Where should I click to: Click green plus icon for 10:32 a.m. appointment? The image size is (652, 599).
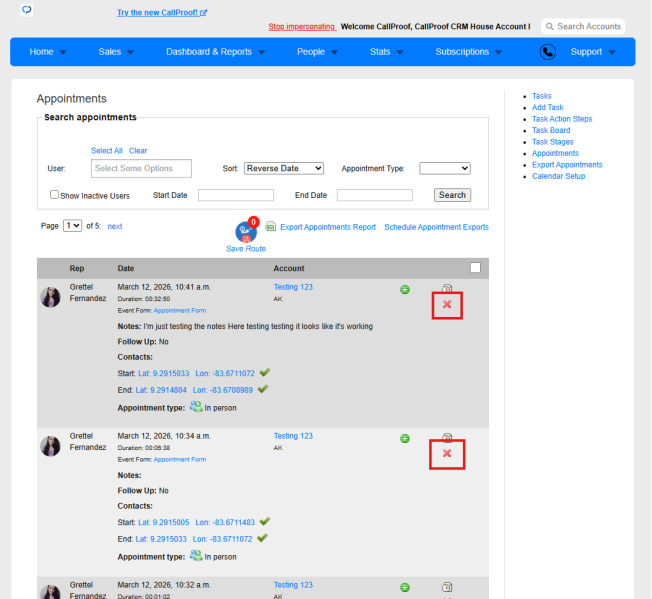(405, 587)
